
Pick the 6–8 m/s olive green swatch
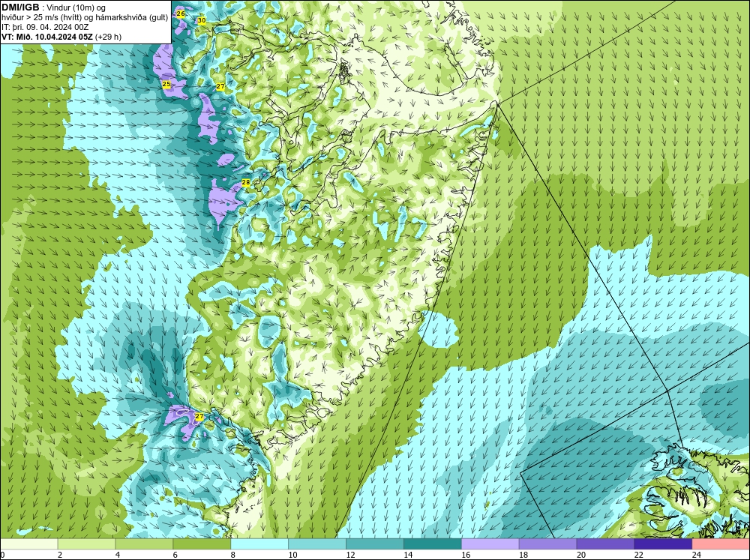click(202, 544)
